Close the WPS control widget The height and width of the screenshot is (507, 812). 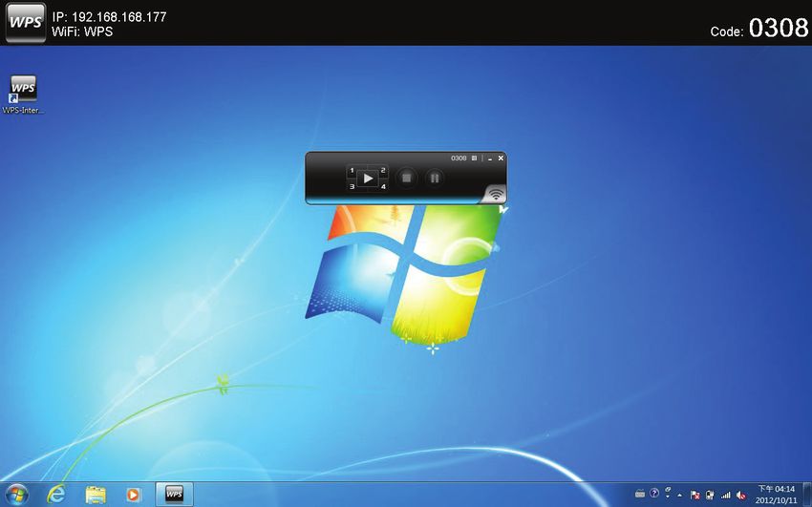[501, 158]
